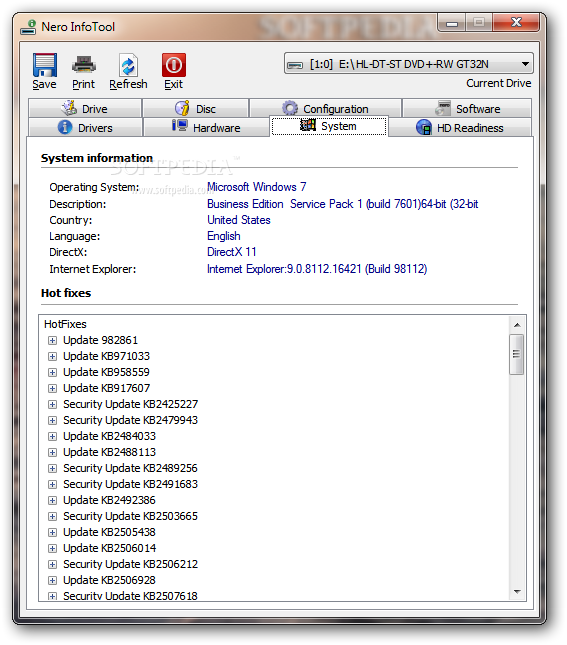The image size is (567, 645).
Task: Open the Configuration tab
Action: click(x=325, y=109)
